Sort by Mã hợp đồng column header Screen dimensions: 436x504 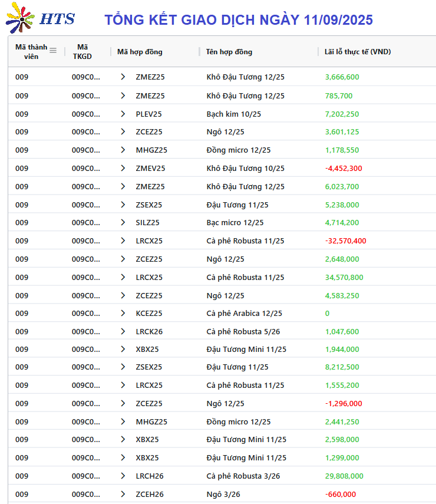[x=140, y=52]
